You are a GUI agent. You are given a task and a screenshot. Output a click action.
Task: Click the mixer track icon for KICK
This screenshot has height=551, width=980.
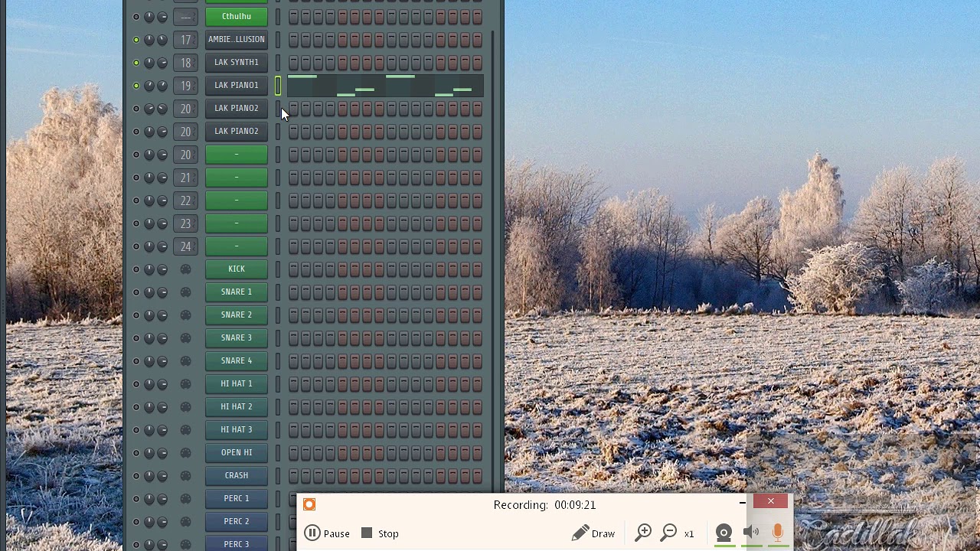click(x=185, y=269)
